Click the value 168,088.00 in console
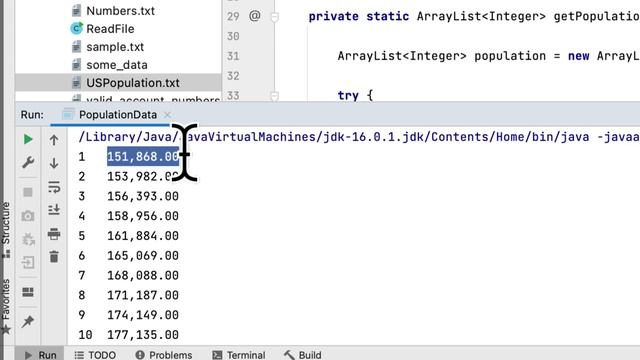640x360 pixels. (x=143, y=276)
